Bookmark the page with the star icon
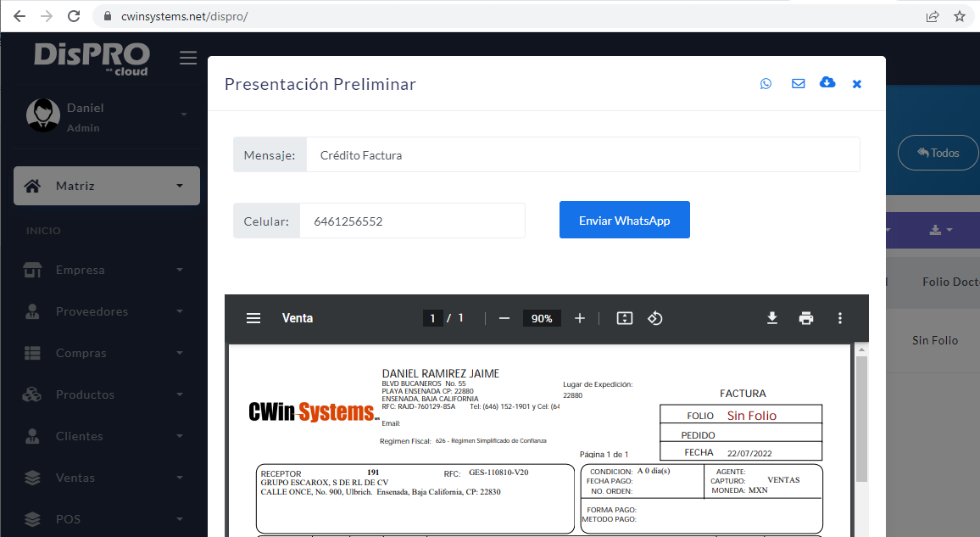 (x=960, y=15)
